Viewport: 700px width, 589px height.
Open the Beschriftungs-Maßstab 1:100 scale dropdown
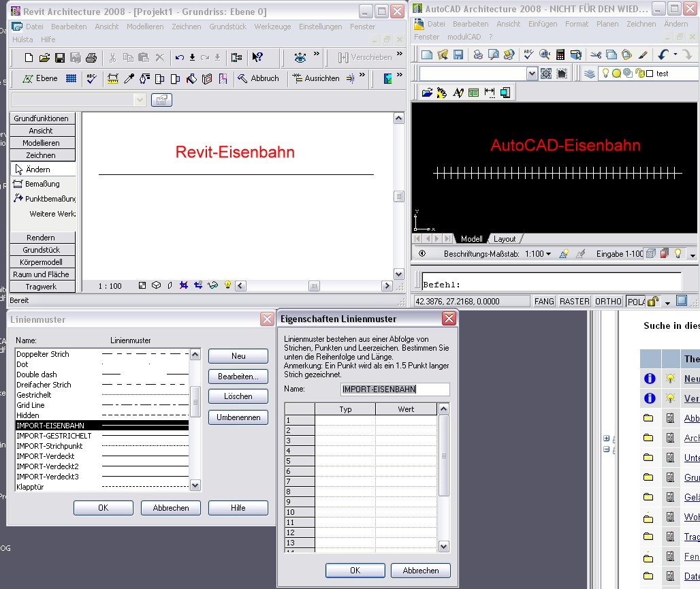point(538,253)
